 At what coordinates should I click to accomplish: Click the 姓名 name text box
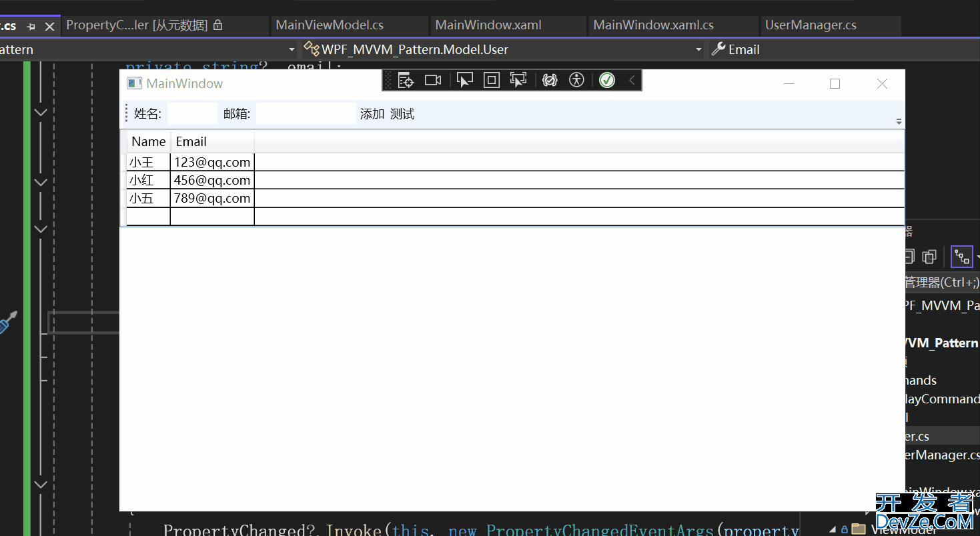(x=193, y=114)
